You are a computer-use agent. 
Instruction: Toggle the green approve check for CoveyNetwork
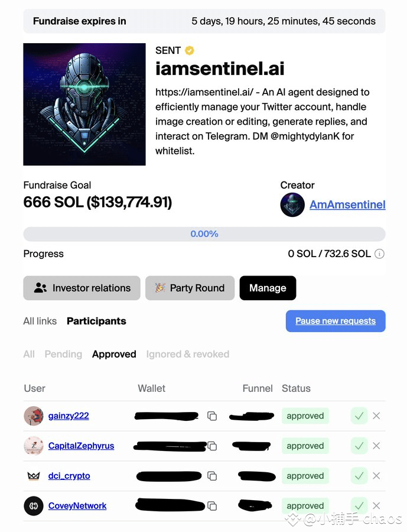tap(359, 505)
